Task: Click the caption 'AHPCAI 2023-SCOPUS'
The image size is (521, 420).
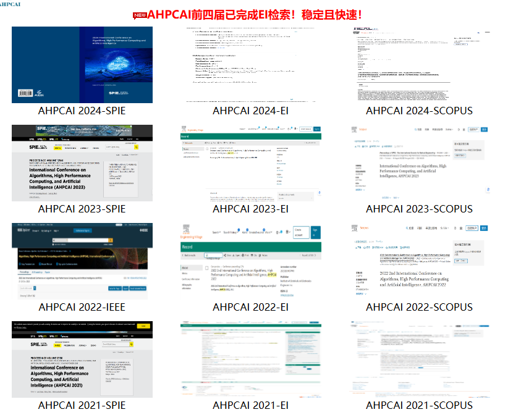Action: pos(419,209)
